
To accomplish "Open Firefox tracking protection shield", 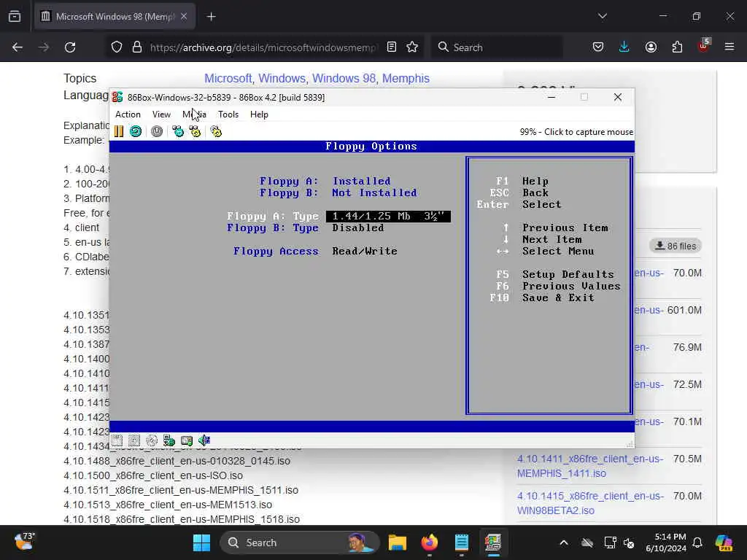I will point(117,47).
